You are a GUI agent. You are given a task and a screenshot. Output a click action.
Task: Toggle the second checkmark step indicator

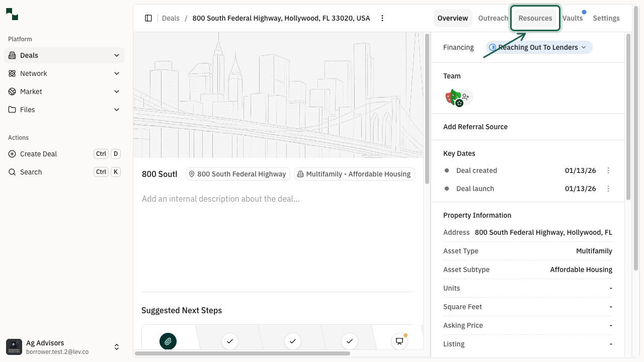pos(292,341)
